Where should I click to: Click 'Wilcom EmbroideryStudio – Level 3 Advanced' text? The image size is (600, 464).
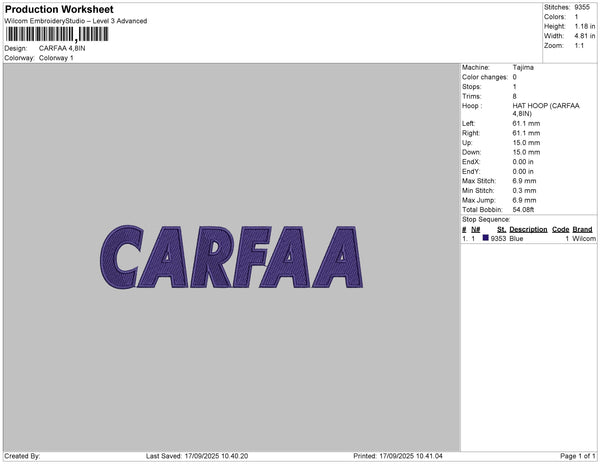(x=76, y=21)
